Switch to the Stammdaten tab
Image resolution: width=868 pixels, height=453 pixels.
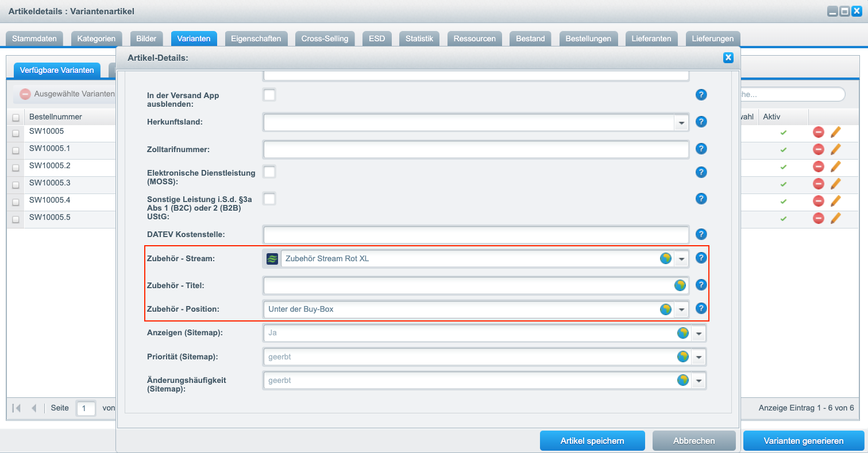click(34, 38)
